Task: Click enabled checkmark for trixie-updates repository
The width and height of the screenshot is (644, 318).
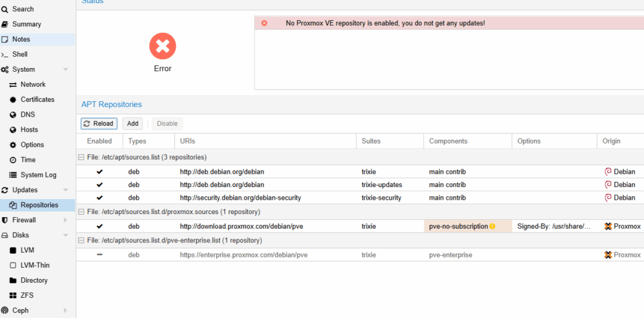Action: coord(99,185)
